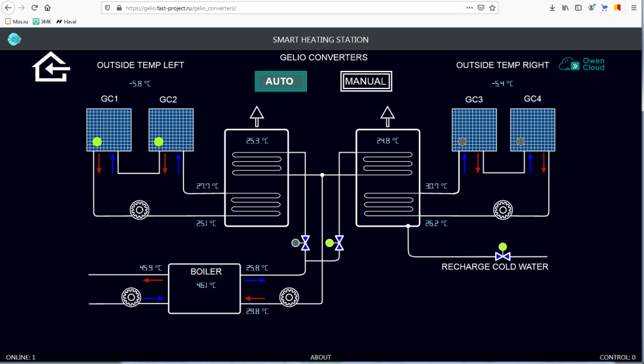Click the GC1 solar collector panel
644x364 pixels.
[109, 129]
